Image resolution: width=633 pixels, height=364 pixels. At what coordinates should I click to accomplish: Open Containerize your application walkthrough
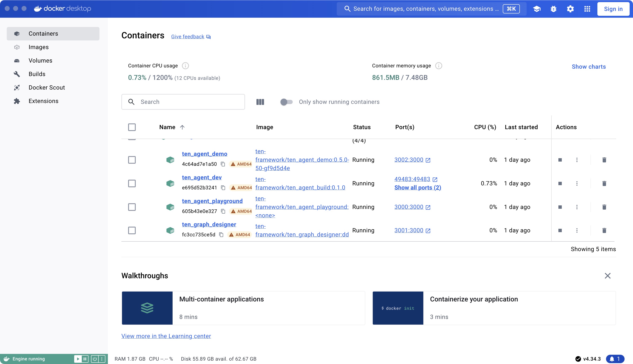494,308
